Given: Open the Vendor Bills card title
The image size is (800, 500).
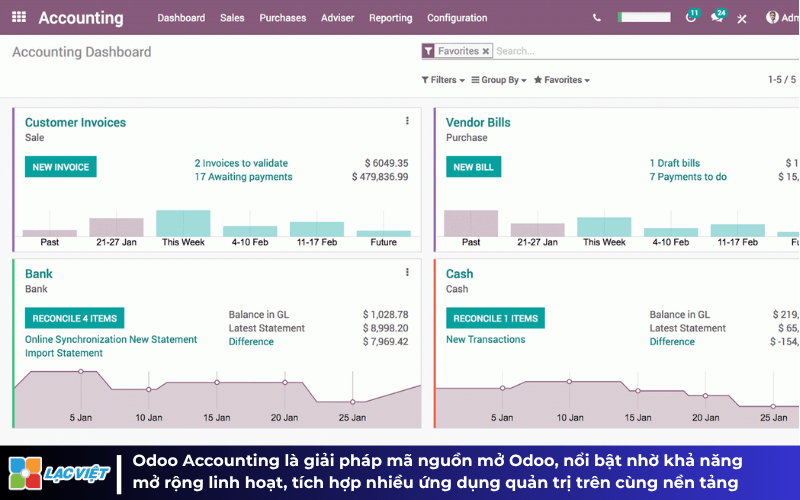Looking at the screenshot, I should (478, 122).
